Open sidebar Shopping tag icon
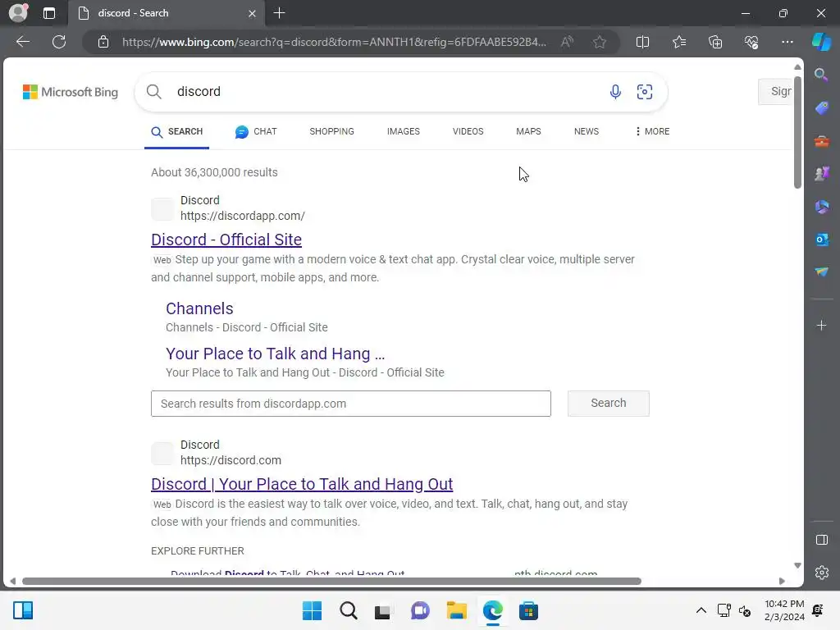This screenshot has width=840, height=630. [821, 108]
